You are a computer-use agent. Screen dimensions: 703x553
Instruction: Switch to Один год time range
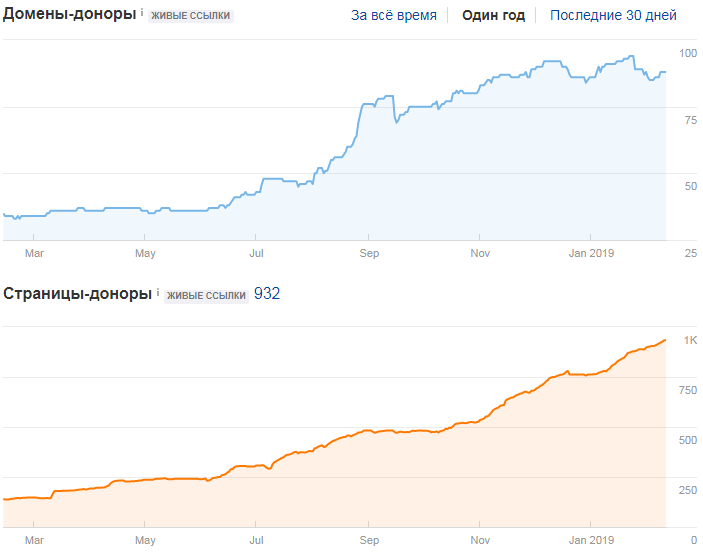(x=493, y=15)
